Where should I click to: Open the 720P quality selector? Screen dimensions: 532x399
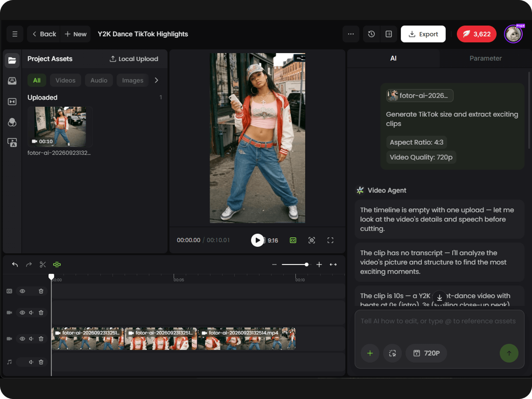coord(427,353)
